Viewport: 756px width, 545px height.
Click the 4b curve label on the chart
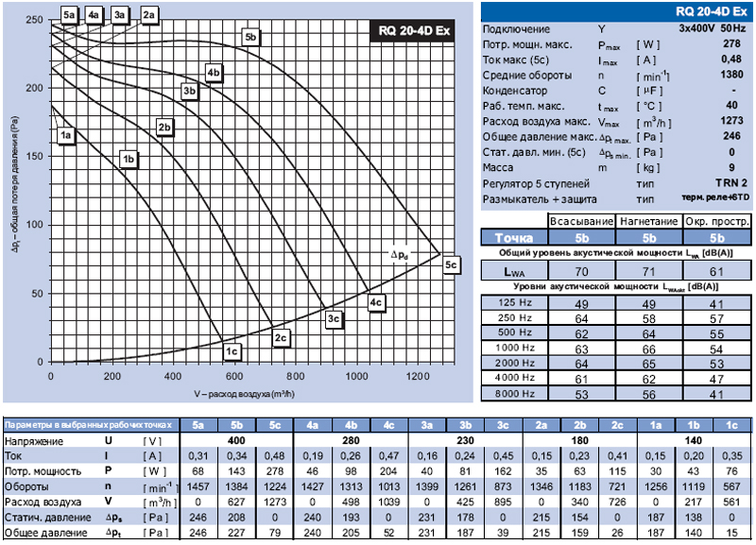pyautogui.click(x=214, y=73)
